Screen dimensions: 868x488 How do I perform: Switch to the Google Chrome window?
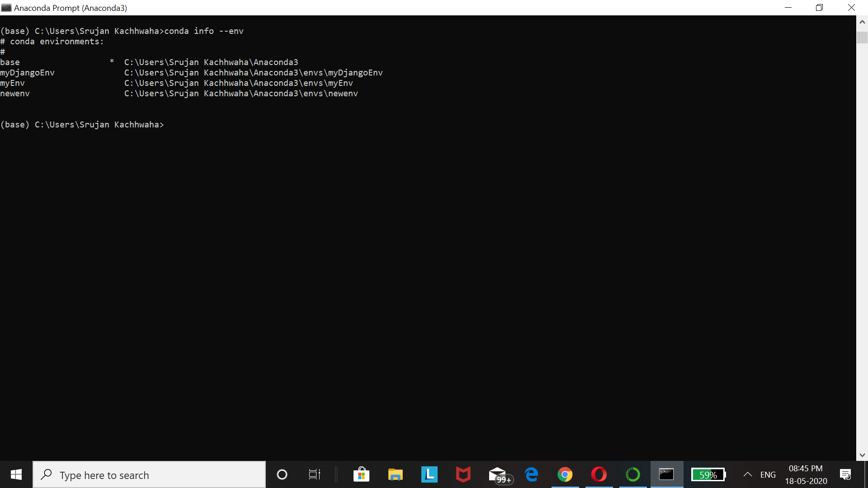point(565,474)
